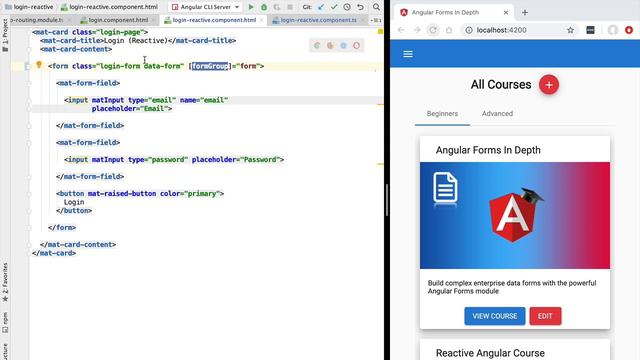The height and width of the screenshot is (360, 640).
Task: Click the mat-card-title Login (Reactive) line
Action: (138, 41)
